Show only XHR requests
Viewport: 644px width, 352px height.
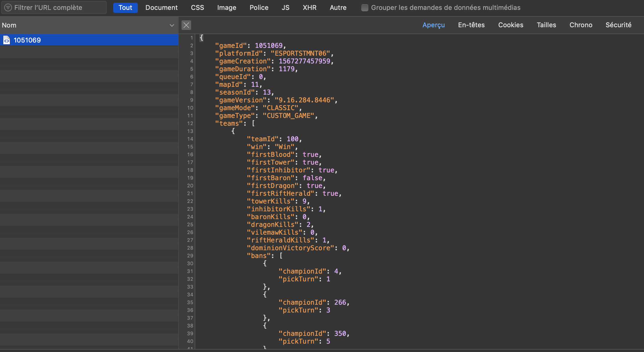tap(309, 8)
